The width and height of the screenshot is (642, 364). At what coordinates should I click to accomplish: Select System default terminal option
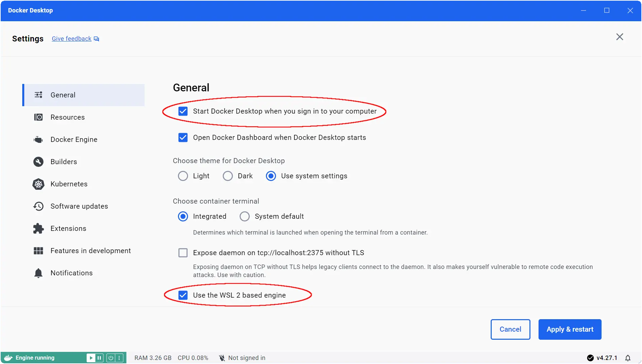(x=244, y=216)
